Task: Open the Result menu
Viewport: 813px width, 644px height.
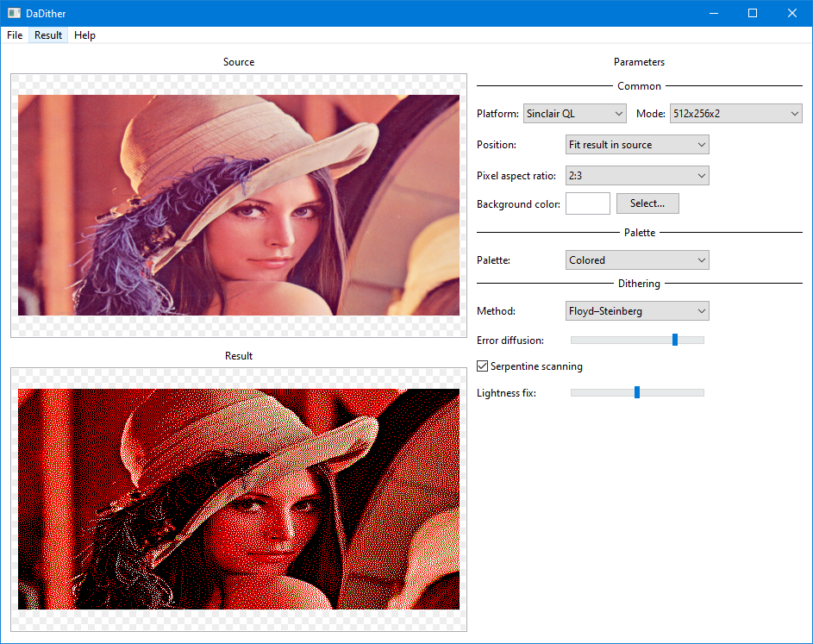Action: coord(48,35)
